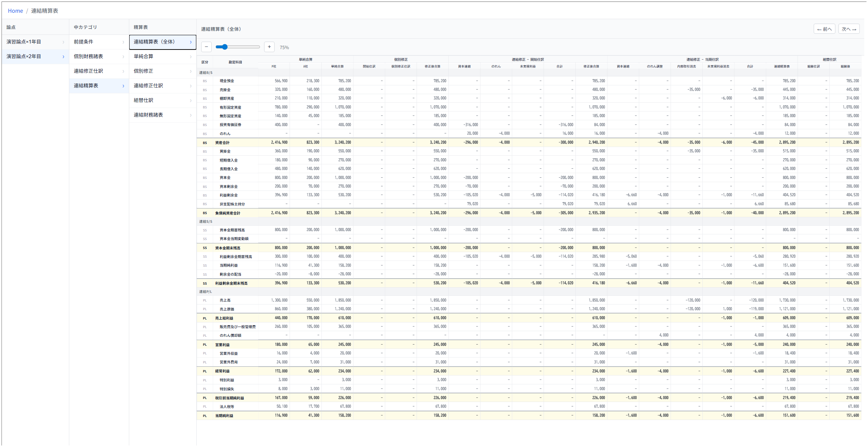
Task: Go to the previous page with 前へ button
Action: click(x=824, y=29)
